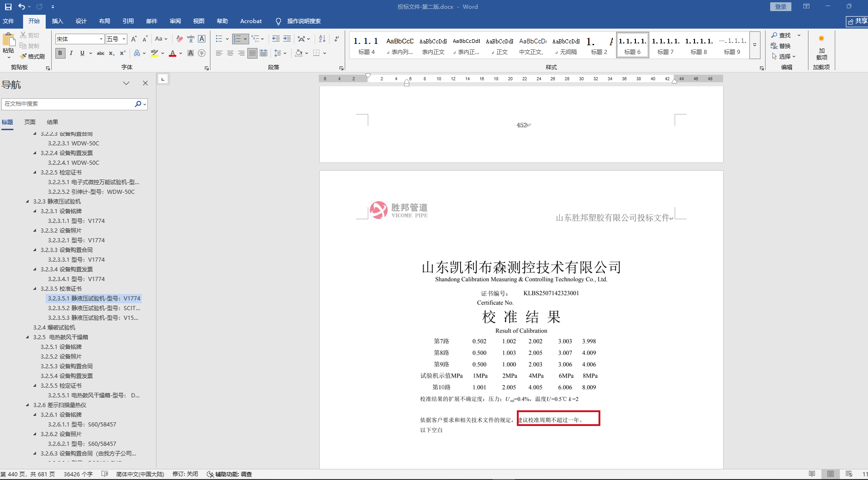
Task: Toggle numbered list formatting
Action: (x=237, y=39)
